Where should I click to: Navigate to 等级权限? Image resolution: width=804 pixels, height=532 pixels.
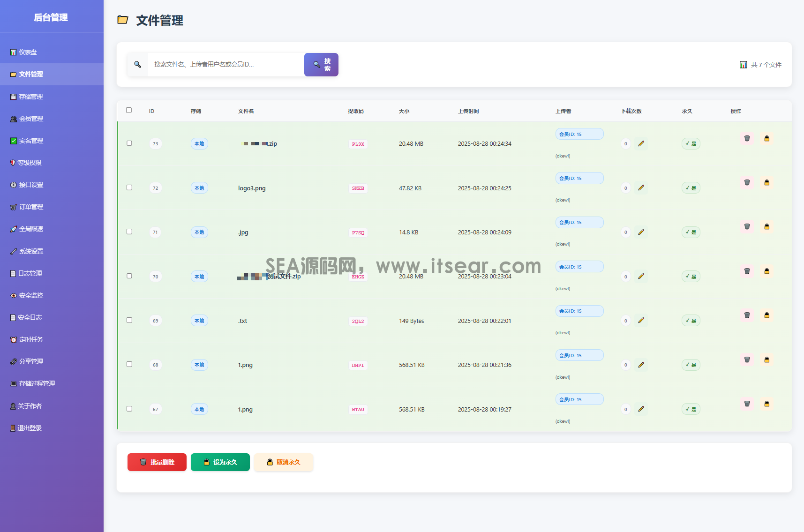(x=52, y=163)
